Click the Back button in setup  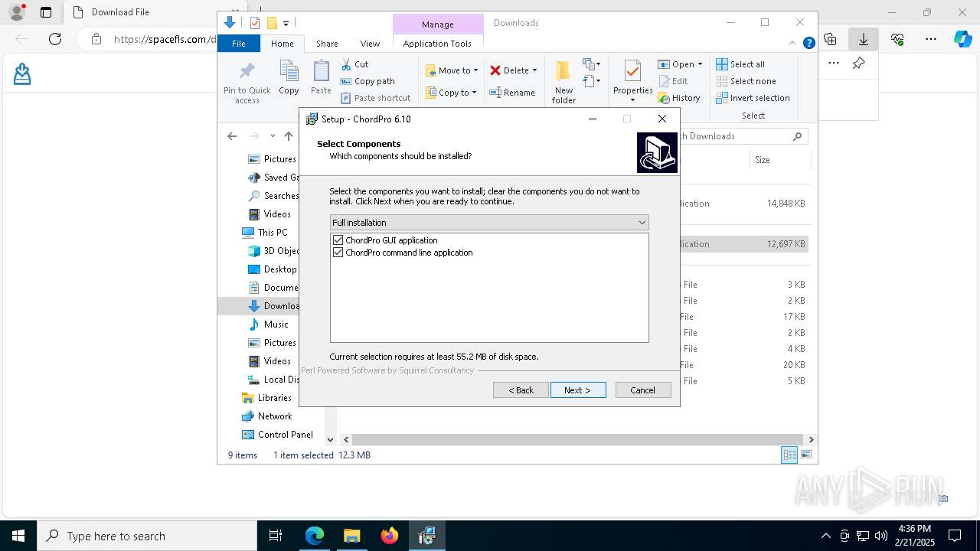[x=521, y=390]
